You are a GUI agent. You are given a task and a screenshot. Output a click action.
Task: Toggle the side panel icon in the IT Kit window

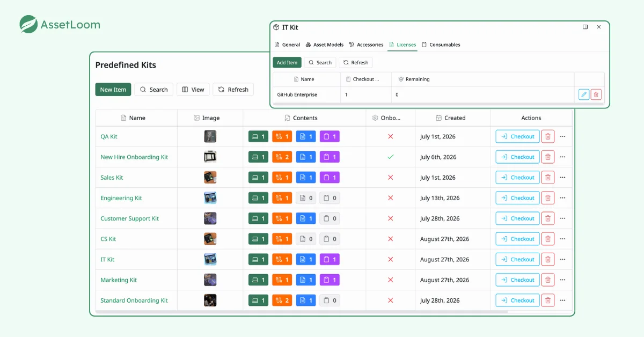pyautogui.click(x=586, y=27)
